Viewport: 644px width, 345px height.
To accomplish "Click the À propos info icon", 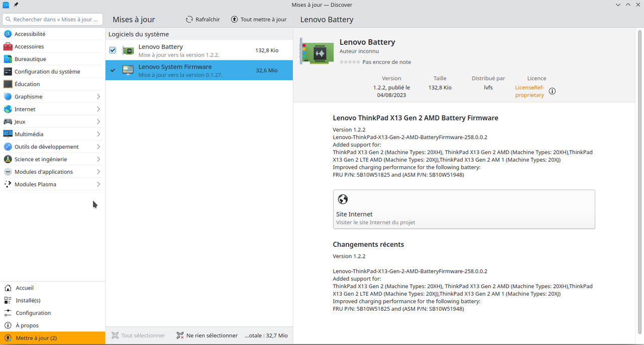I will tap(8, 325).
